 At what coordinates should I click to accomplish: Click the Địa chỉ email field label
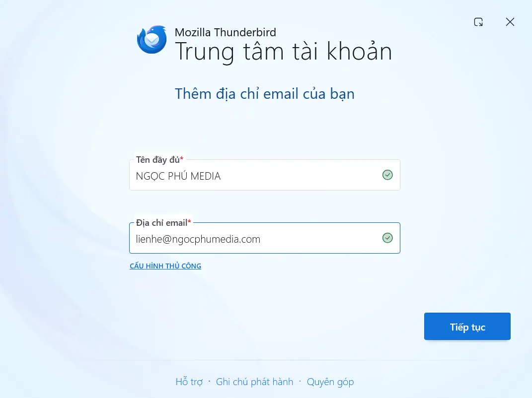coord(161,223)
